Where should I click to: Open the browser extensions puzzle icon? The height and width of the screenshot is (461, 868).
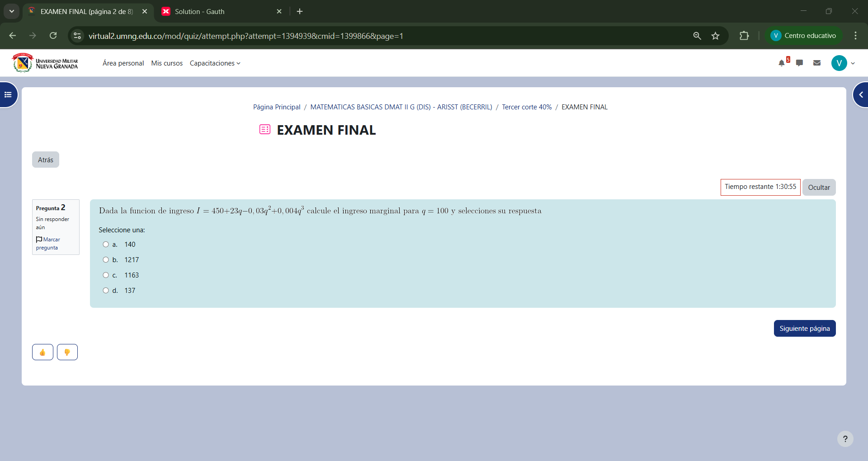(x=744, y=36)
